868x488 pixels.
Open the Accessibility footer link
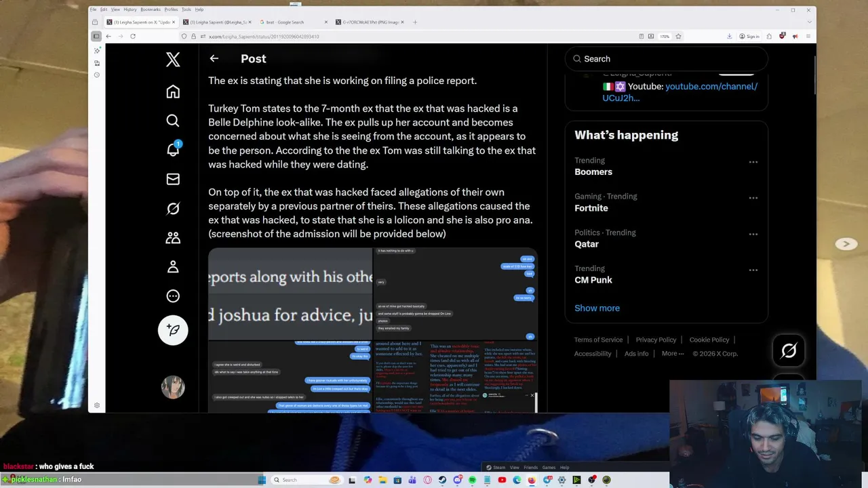[x=593, y=353]
